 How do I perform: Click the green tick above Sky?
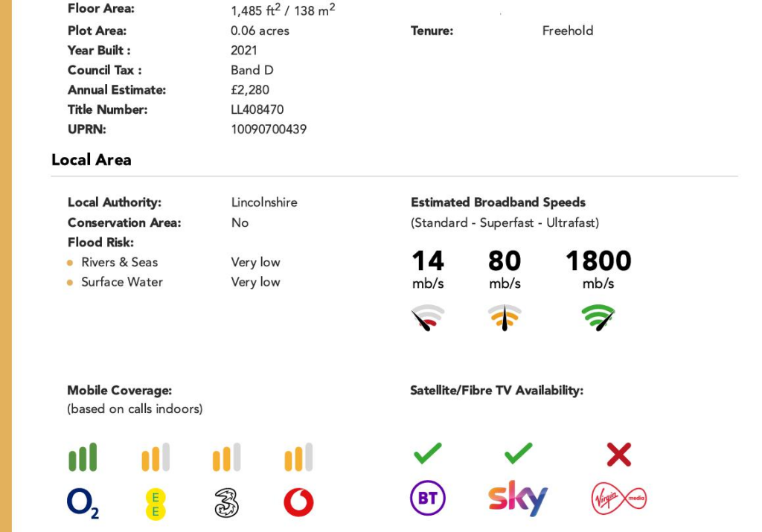tap(518, 453)
